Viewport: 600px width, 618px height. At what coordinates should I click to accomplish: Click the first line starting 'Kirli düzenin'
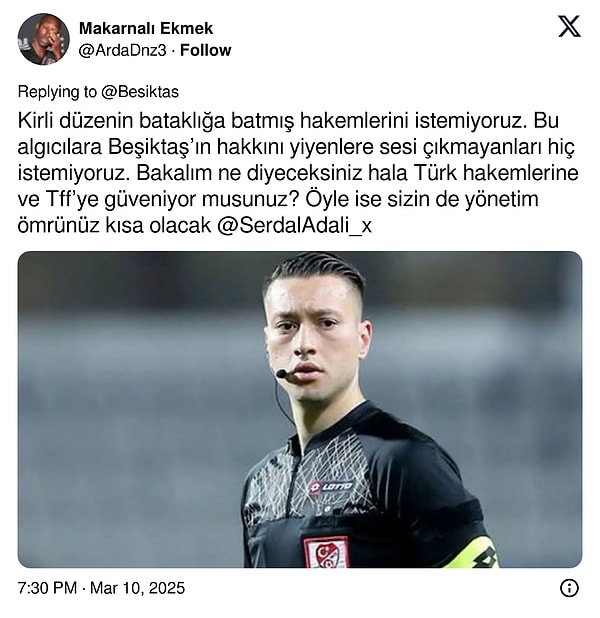click(288, 121)
